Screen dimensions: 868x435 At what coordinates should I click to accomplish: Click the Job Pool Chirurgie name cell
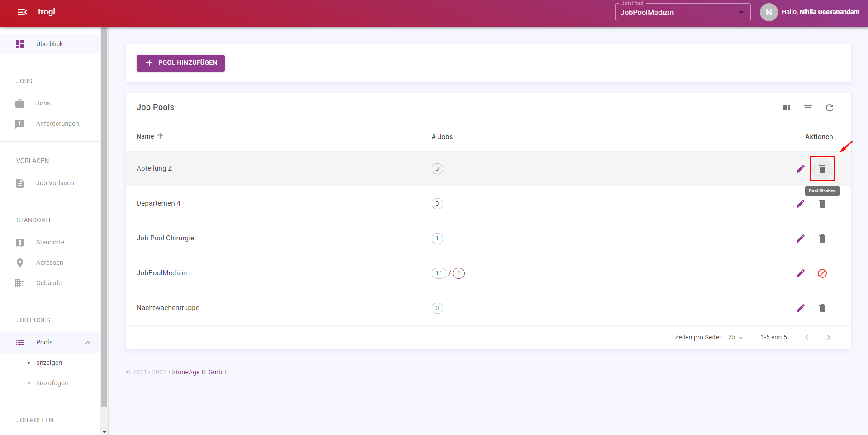[165, 238]
